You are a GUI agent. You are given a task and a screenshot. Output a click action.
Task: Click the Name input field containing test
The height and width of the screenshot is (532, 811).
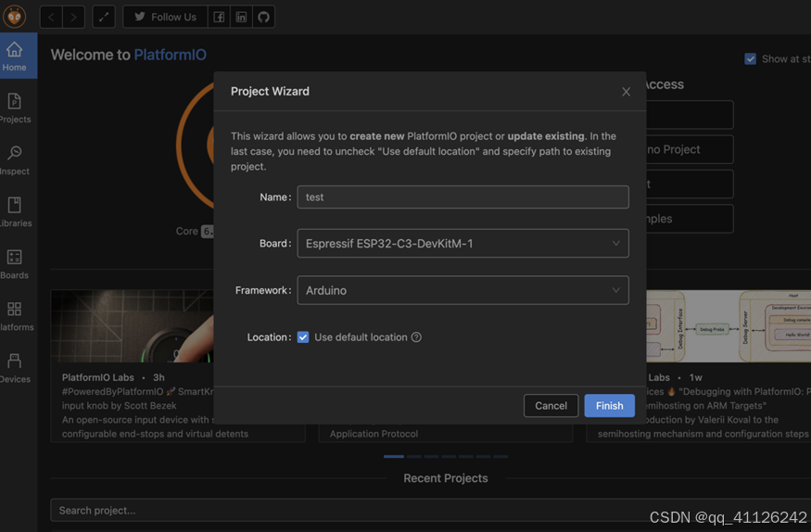pyautogui.click(x=463, y=197)
